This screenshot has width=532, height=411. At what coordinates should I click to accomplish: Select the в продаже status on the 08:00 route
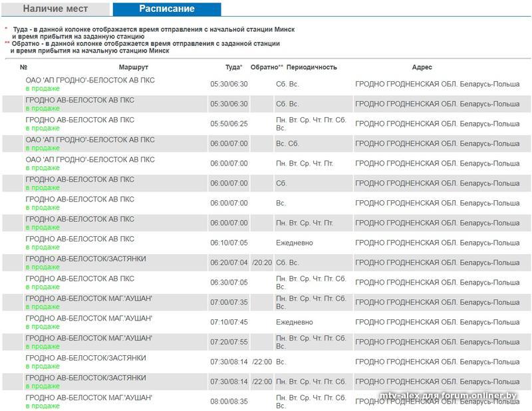point(43,406)
